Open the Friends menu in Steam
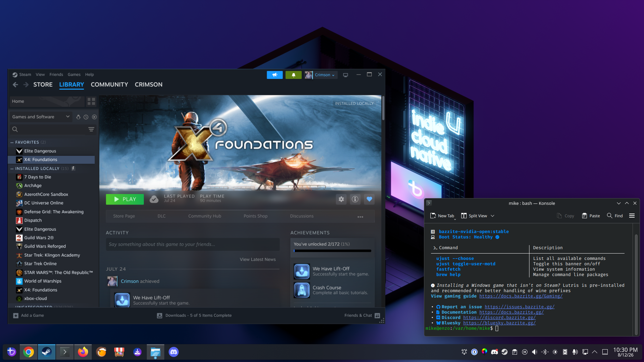 click(x=56, y=75)
